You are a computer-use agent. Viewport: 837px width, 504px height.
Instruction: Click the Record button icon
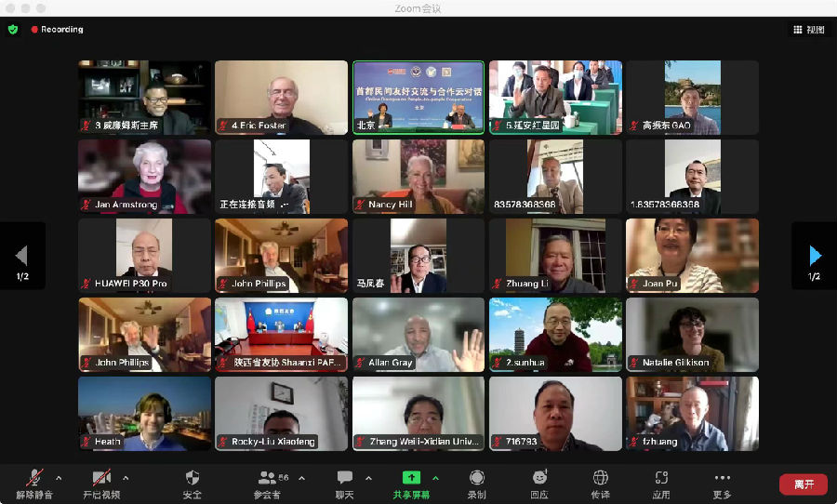point(477,478)
